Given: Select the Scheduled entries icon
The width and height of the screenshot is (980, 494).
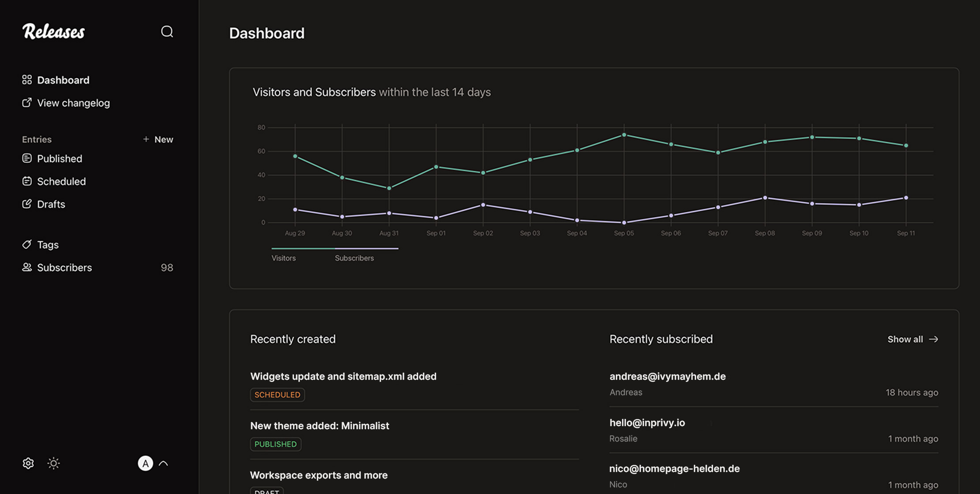Looking at the screenshot, I should click(x=27, y=181).
